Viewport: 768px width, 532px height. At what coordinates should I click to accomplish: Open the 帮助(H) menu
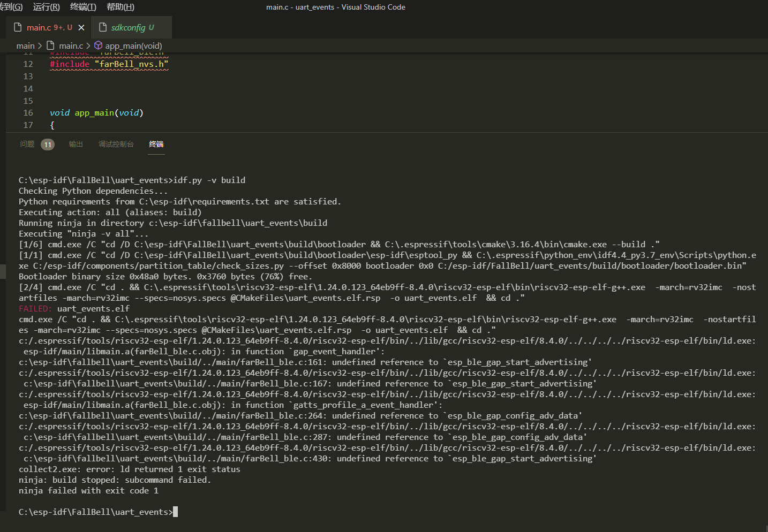tap(121, 7)
